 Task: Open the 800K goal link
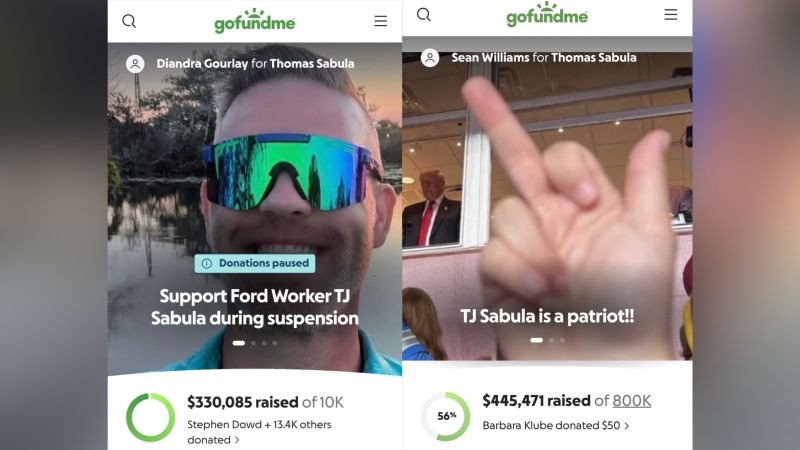coord(632,401)
